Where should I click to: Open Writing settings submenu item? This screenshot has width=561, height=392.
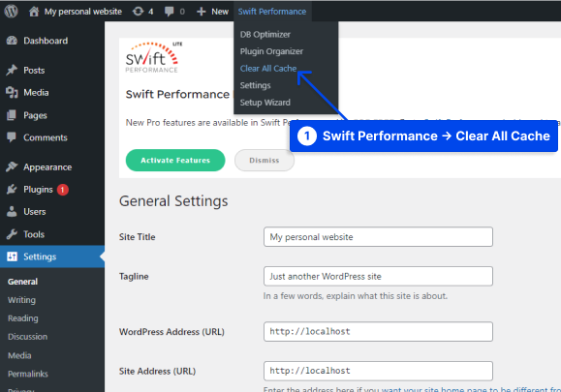click(22, 300)
